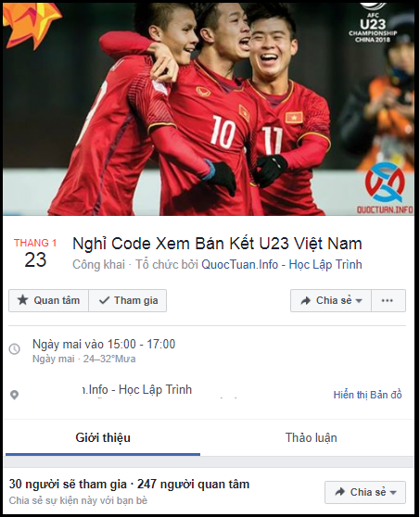Toggle Tham gia attendance for this event
Viewport: 420px width, 517px height.
pyautogui.click(x=128, y=300)
